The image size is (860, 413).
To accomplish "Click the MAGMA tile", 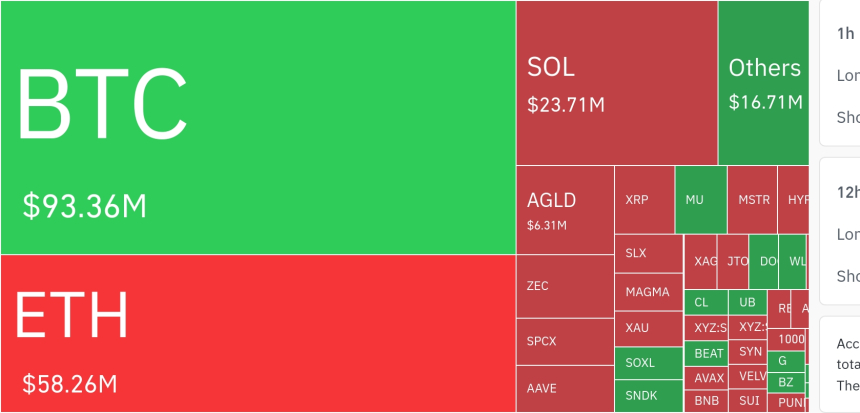I will (649, 292).
